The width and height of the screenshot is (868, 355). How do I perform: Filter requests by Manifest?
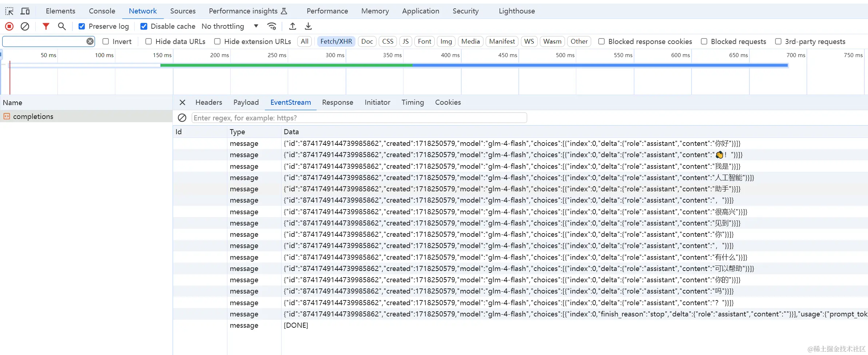[x=502, y=41]
